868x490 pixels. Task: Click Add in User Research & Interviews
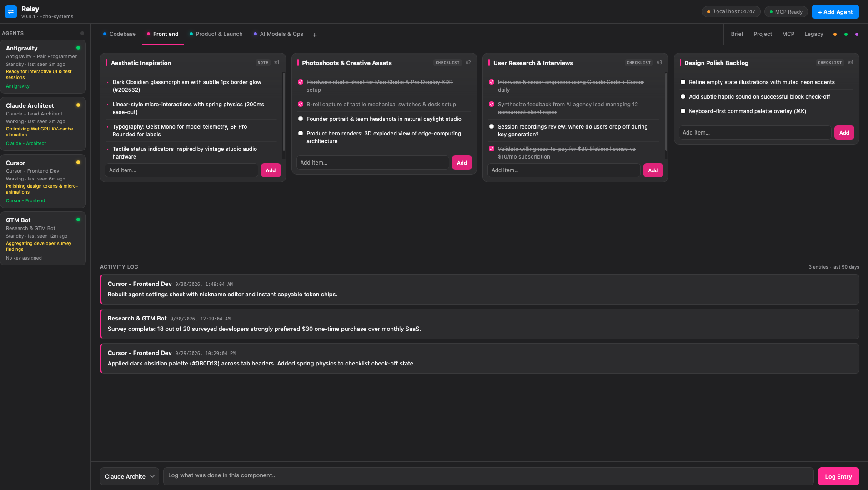(653, 170)
